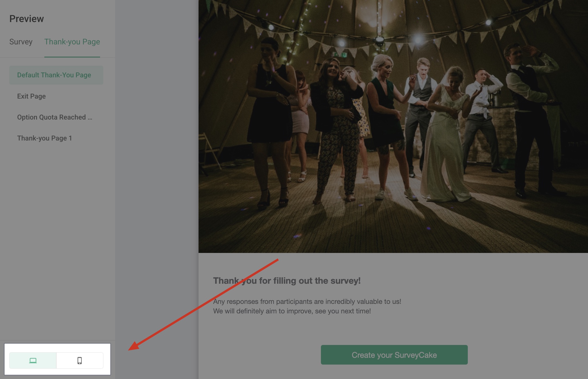
Task: Open Option Quota Reached page preview
Action: tap(55, 117)
